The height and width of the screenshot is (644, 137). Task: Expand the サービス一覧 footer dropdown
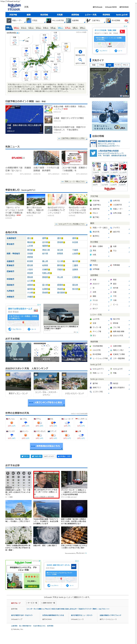tap(32, 603)
